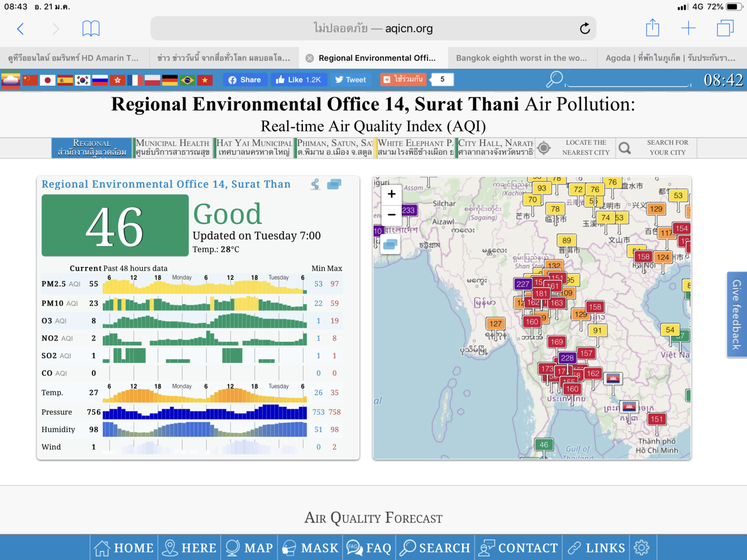Tap the Safari share icon
The width and height of the screenshot is (747, 560).
pos(652,28)
